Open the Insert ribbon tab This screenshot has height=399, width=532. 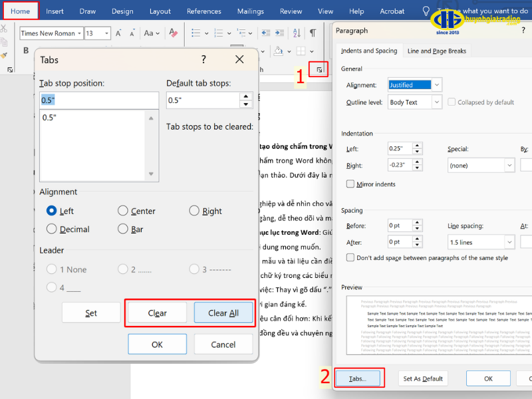click(55, 11)
